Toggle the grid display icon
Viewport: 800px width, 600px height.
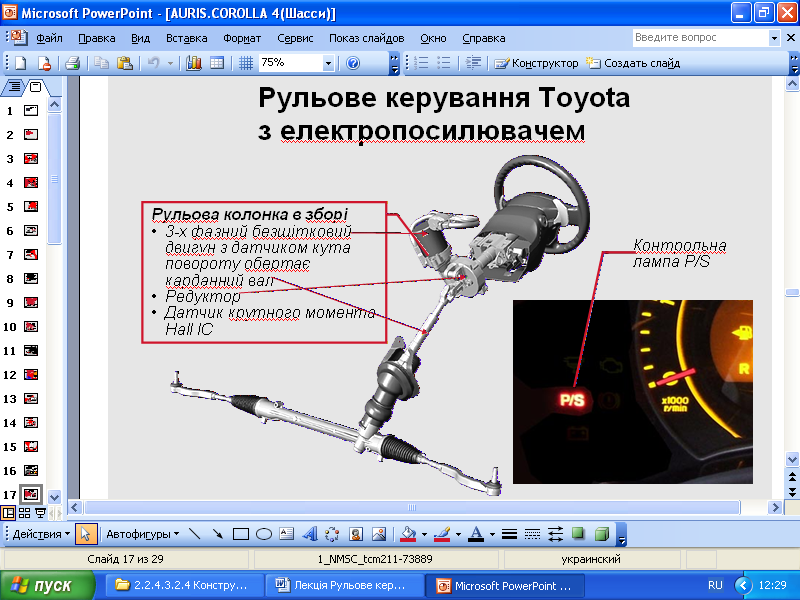(x=246, y=63)
